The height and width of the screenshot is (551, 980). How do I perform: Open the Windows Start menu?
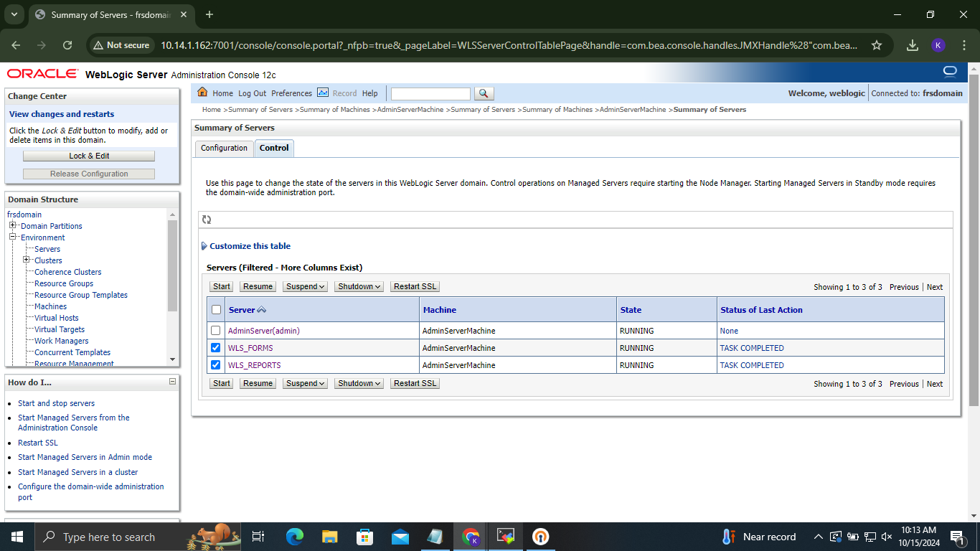pos(17,537)
